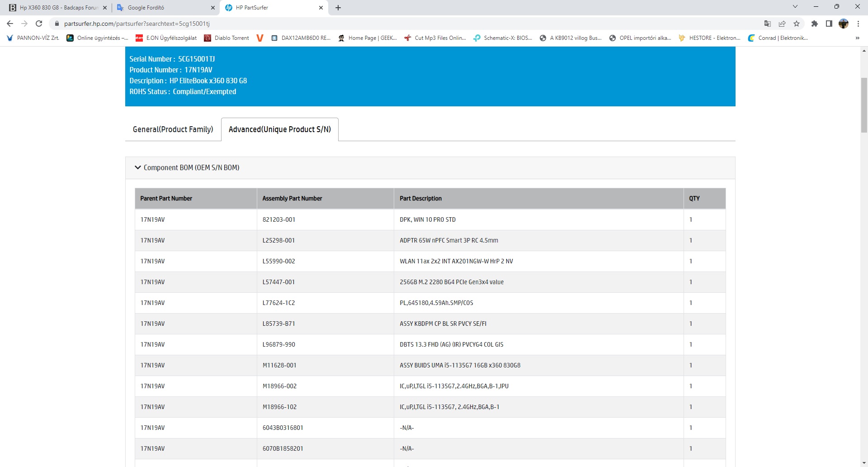868x467 pixels.
Task: Open E.ON Ügyfélszolgálat bookmark
Action: tap(166, 38)
